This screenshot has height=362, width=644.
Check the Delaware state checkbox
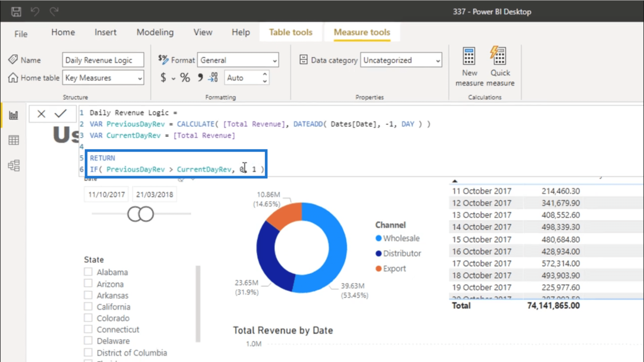tap(88, 340)
